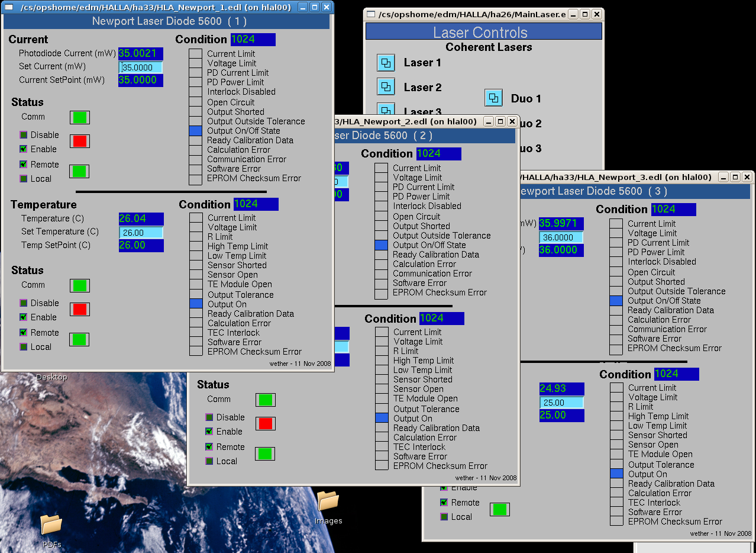Screen dimensions: 756x553
Task: Click Current SetPoint value 35.0000 in diode 1
Action: 141,81
